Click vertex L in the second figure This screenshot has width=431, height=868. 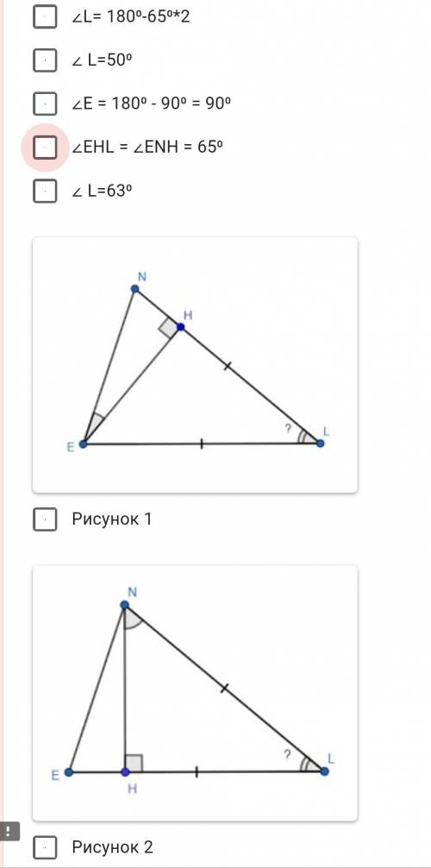[324, 771]
